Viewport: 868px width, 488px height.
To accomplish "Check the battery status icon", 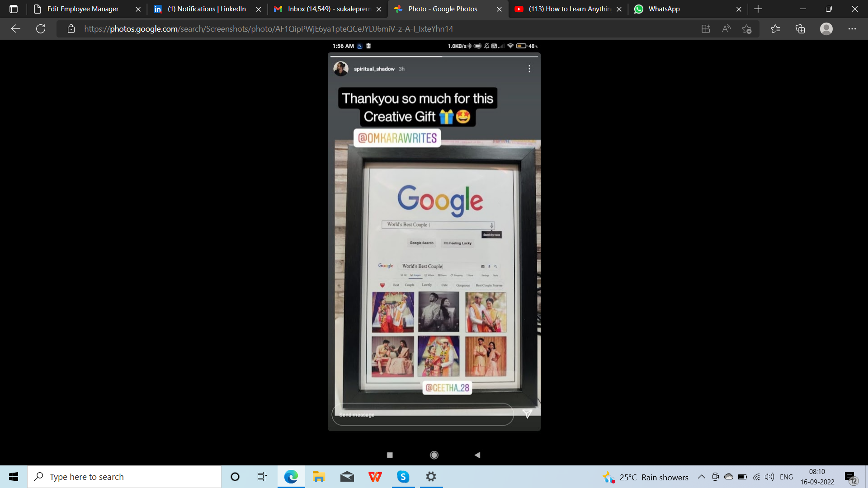I will [742, 477].
